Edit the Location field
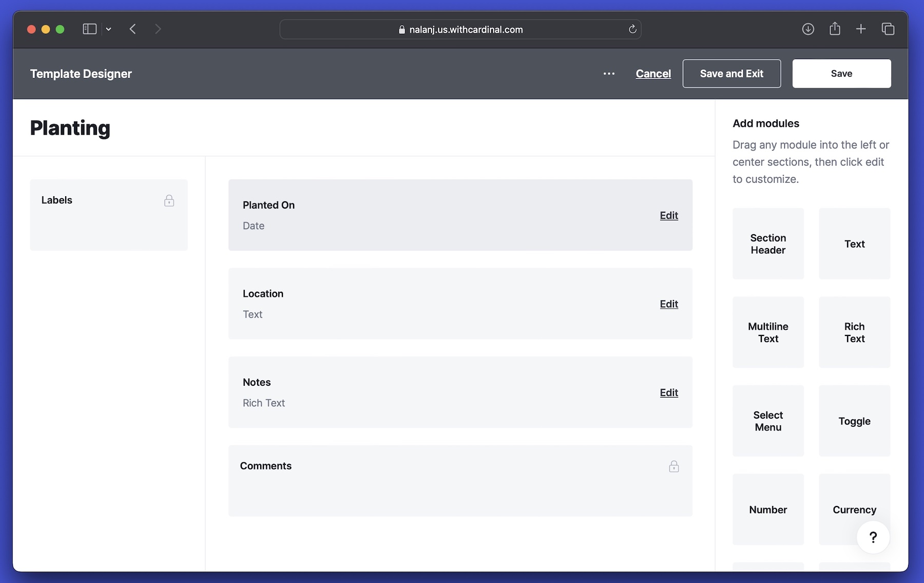This screenshot has width=924, height=583. click(x=669, y=304)
